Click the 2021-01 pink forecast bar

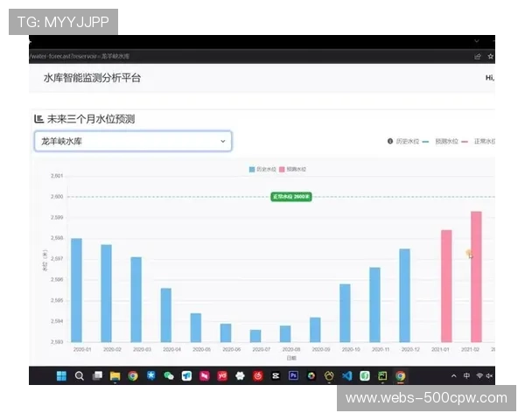pyautogui.click(x=446, y=286)
